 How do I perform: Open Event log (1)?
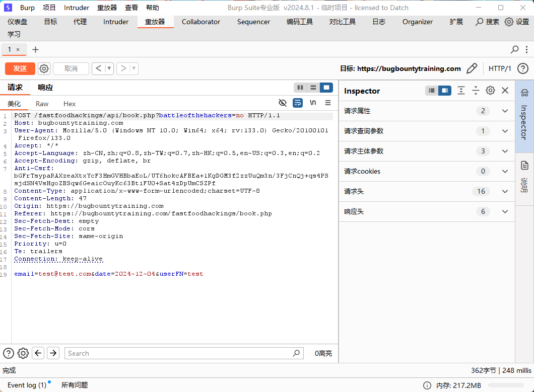27,385
